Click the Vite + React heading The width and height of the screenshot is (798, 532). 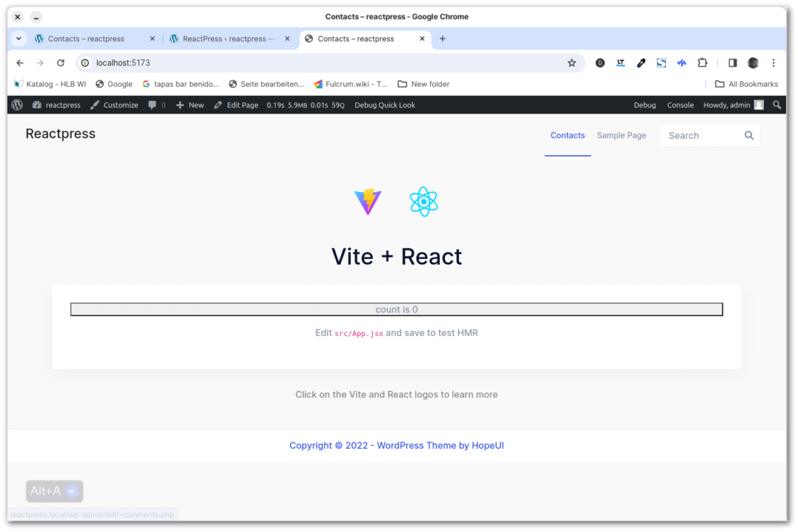tap(396, 256)
